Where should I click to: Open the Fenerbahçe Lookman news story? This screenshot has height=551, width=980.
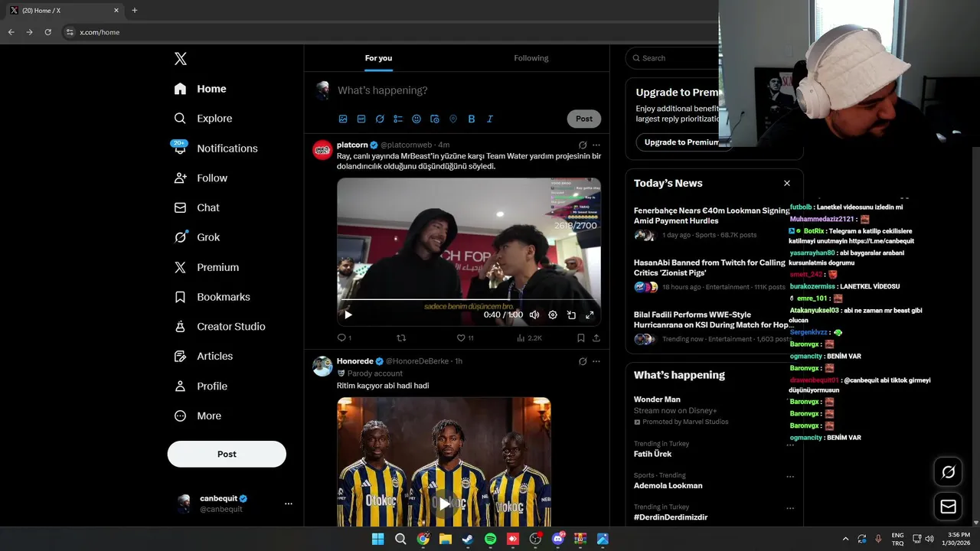712,216
